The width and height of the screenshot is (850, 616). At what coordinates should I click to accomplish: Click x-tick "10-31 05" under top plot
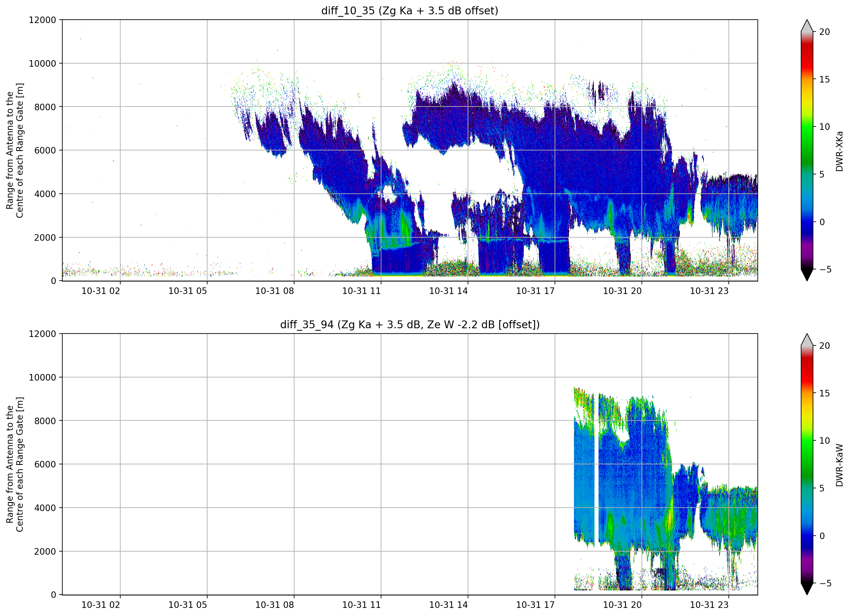pyautogui.click(x=188, y=291)
